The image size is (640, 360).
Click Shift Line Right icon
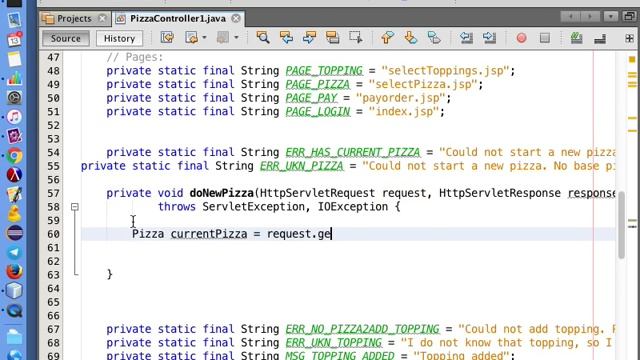click(x=489, y=38)
